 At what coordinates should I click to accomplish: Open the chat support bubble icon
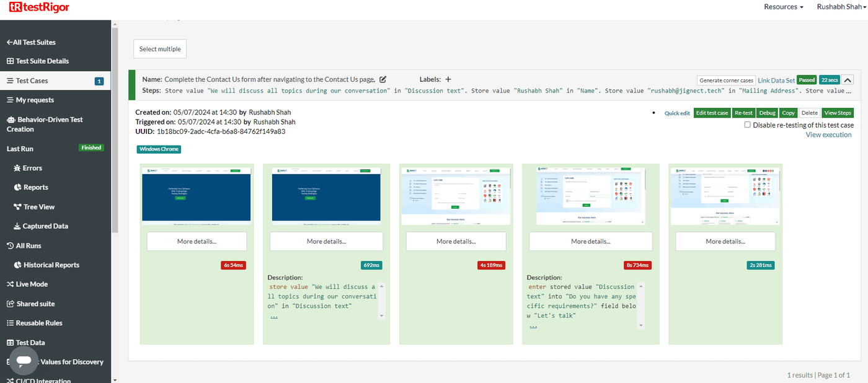click(x=24, y=361)
